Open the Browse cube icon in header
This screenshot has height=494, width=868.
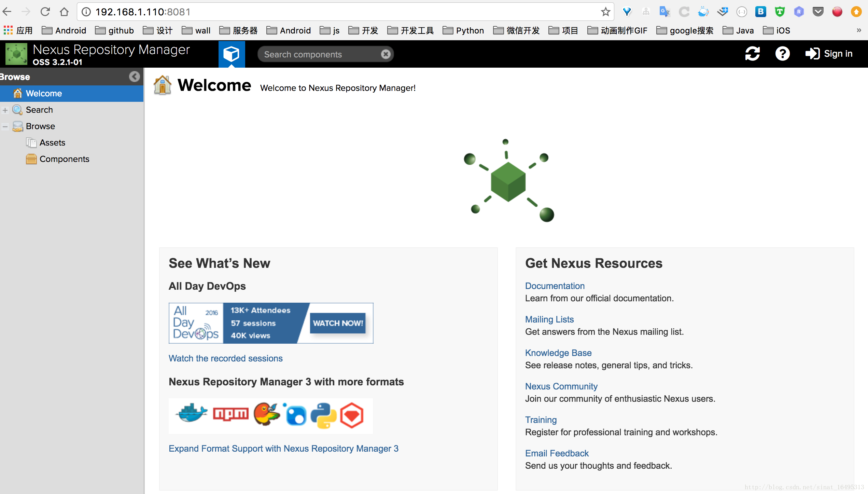(x=232, y=54)
